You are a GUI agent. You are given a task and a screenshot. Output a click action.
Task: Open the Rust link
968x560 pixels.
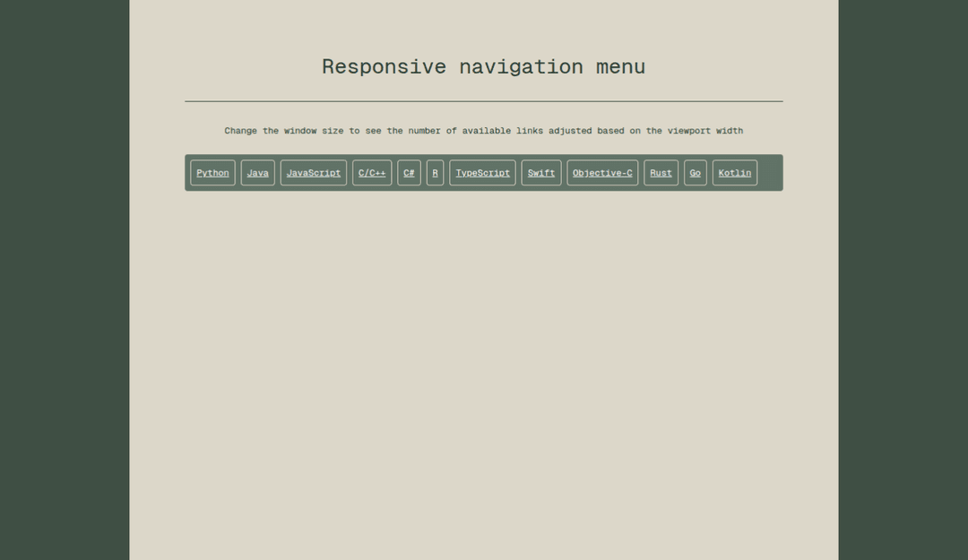(x=661, y=173)
